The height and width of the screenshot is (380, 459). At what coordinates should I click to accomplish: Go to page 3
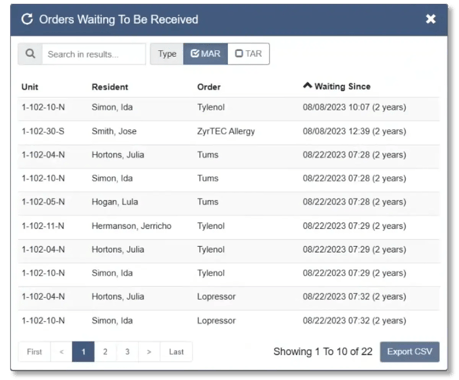coord(127,352)
